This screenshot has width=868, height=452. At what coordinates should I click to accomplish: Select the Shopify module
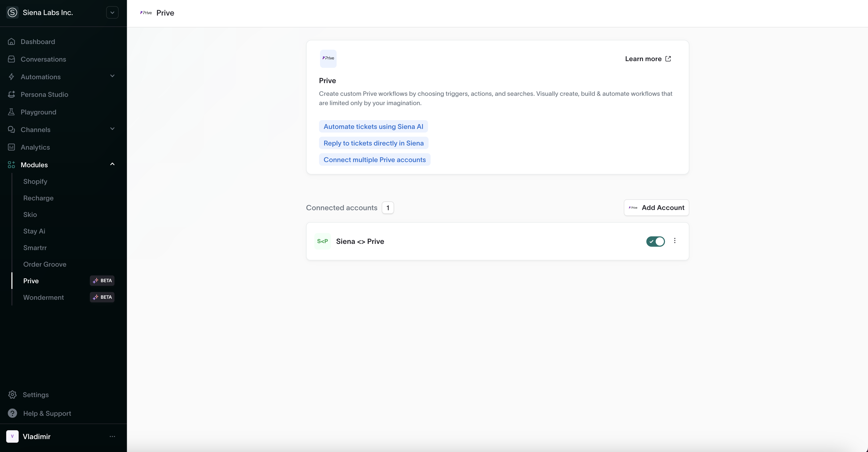35,181
